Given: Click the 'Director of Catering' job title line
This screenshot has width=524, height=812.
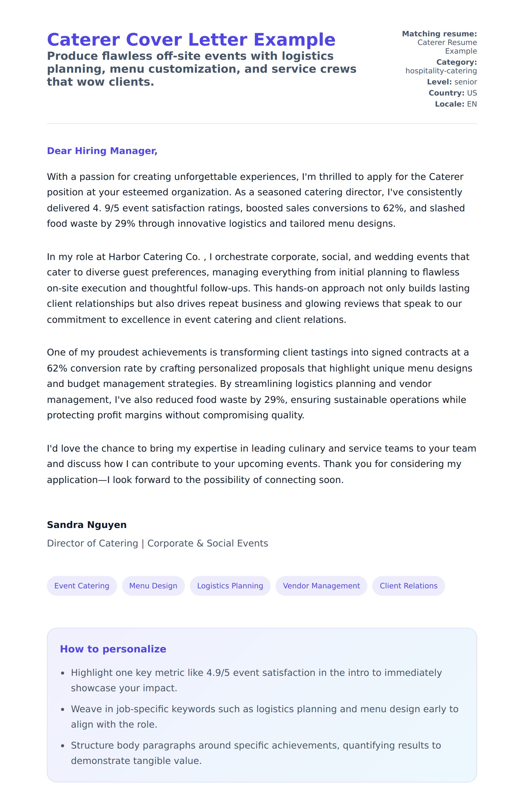Looking at the screenshot, I should point(157,543).
